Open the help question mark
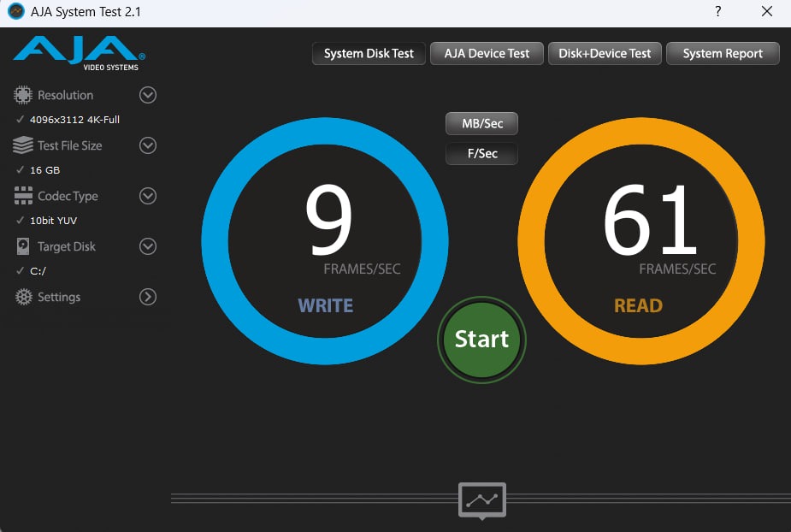Screen dimensions: 791x532 point(717,12)
